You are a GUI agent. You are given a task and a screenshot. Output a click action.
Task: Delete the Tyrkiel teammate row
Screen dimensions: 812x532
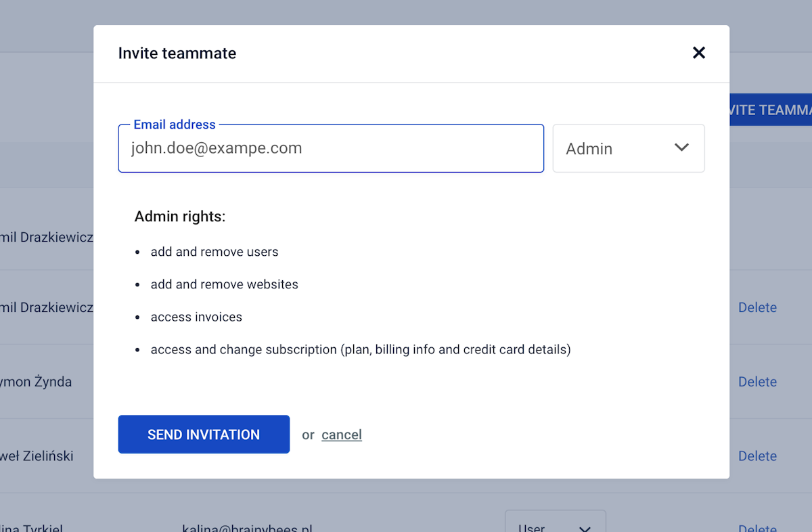click(757, 527)
